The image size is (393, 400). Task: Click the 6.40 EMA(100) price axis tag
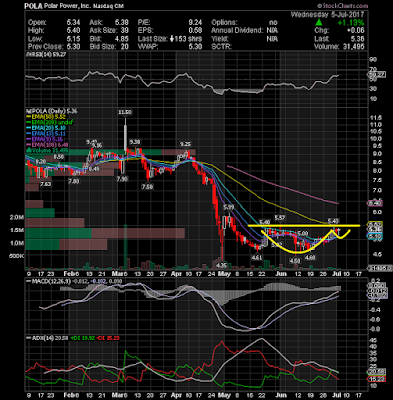(376, 203)
